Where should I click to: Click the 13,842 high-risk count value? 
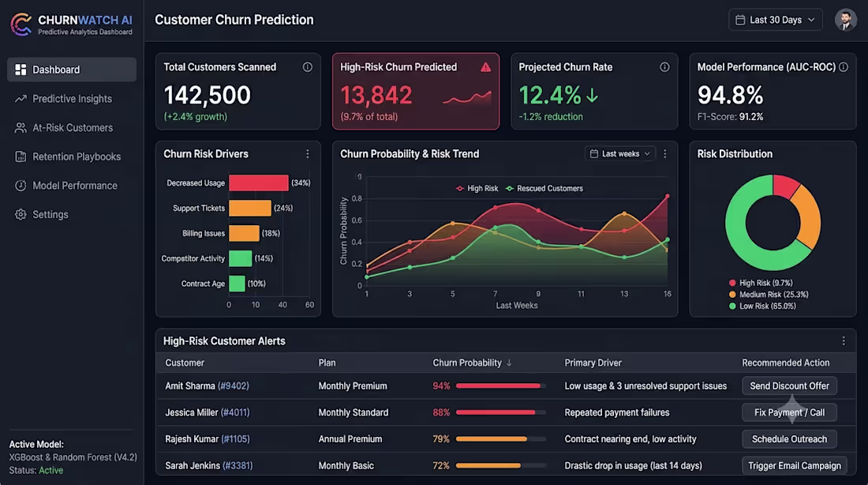pyautogui.click(x=376, y=96)
